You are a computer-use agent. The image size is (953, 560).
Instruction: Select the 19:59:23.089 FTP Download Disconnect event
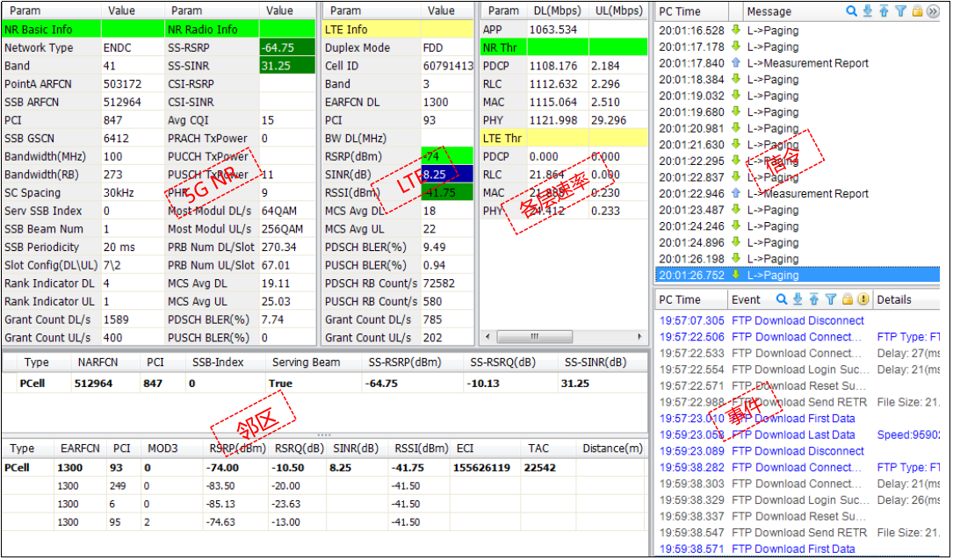pyautogui.click(x=798, y=451)
